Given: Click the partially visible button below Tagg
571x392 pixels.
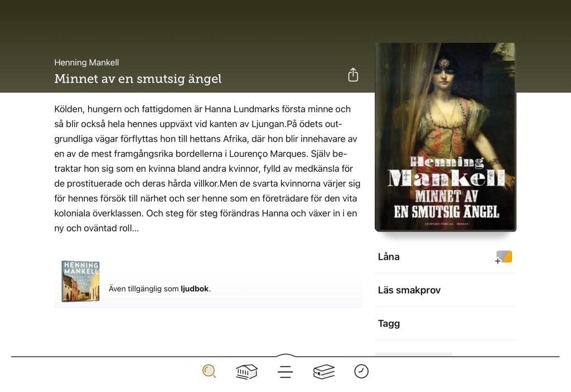Looking at the screenshot, I should coord(414,354).
